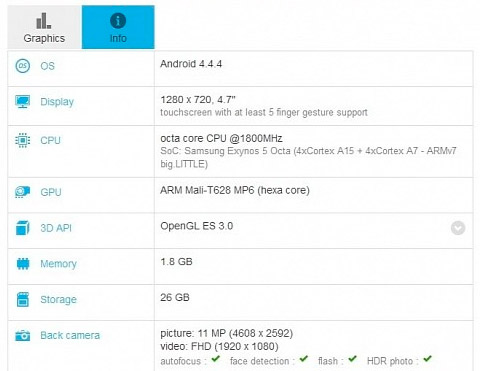Click the 3D API label
The height and width of the screenshot is (371, 480).
click(56, 228)
